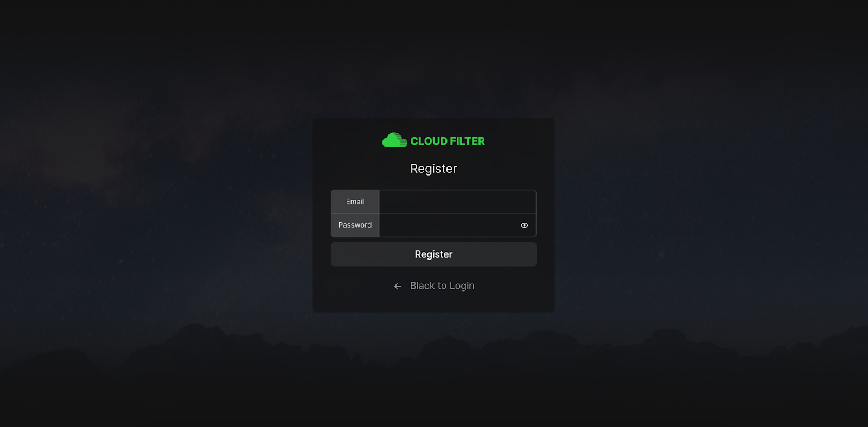
Task: Focus the Email input field
Action: tap(457, 202)
